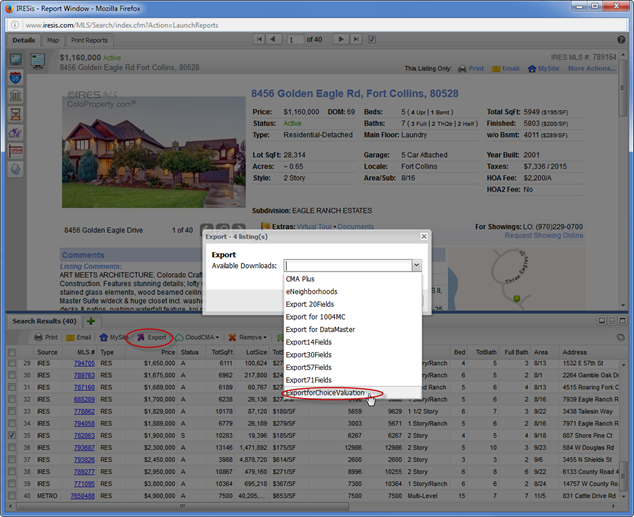Click MySite house icon in results toolbar

click(104, 337)
